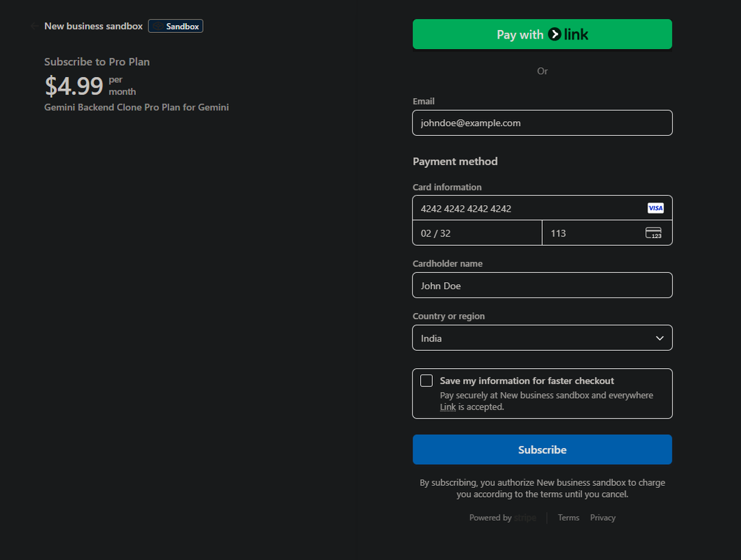Open the underlined Link info link
Screen dimensions: 741x560
coord(448,407)
